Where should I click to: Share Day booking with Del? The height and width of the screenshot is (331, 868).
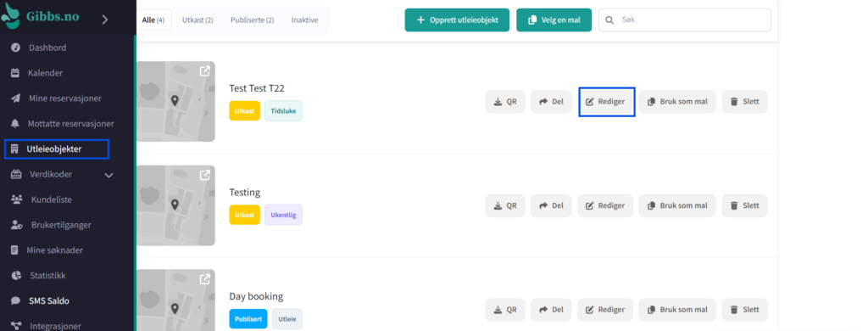pyautogui.click(x=551, y=310)
